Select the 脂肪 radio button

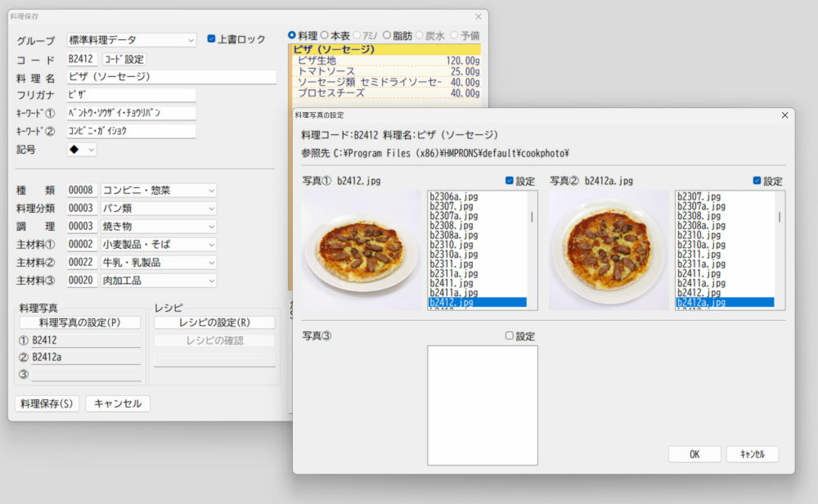[387, 35]
